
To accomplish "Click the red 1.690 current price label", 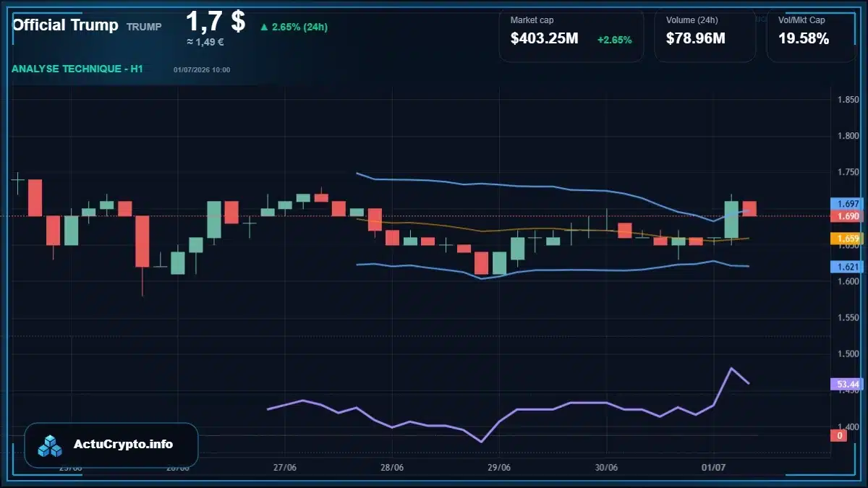I will [x=845, y=215].
